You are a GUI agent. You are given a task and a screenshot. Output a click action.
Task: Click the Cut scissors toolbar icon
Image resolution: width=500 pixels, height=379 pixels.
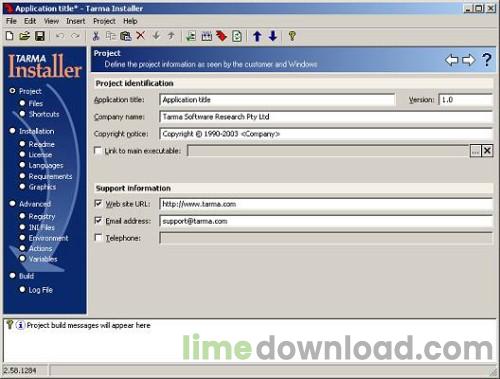(96, 36)
